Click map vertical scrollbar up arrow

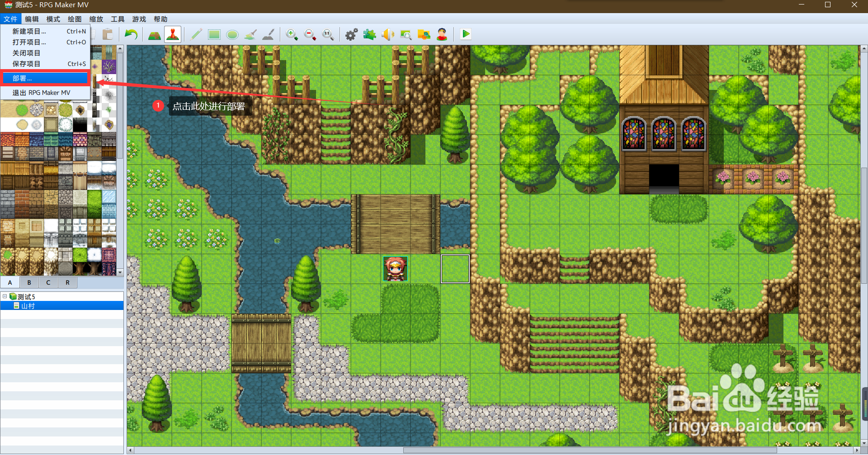coord(864,48)
